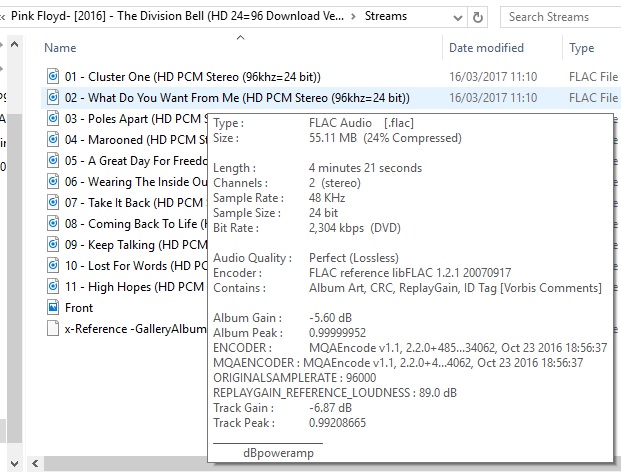Select file 03 - Poles Apart

[136, 118]
